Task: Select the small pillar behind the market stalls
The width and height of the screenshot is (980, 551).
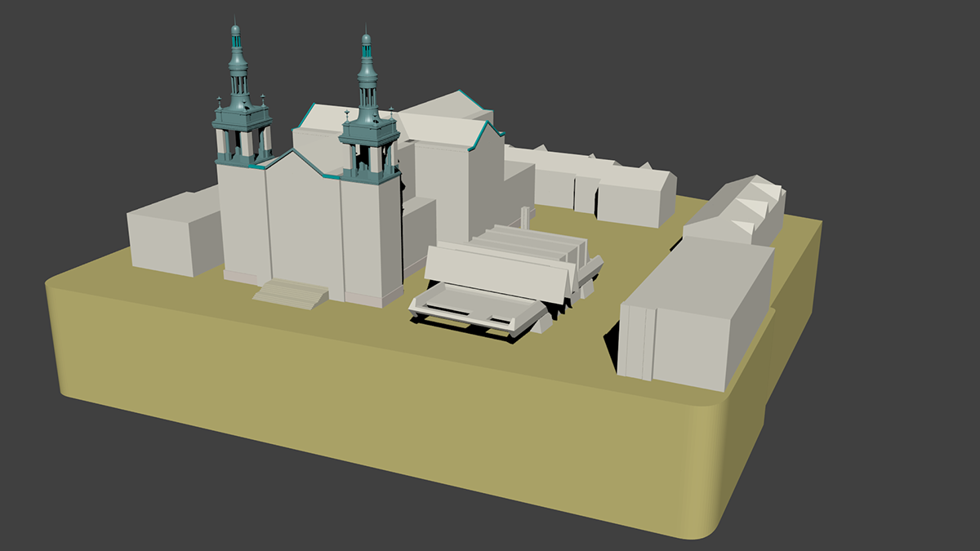Action: click(524, 217)
